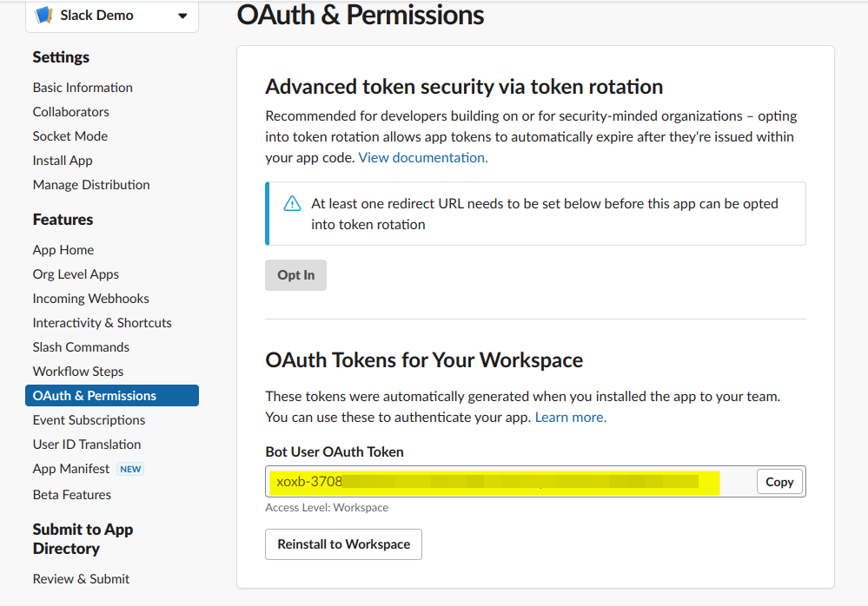Follow the Learn more link
868x606 pixels.
571,418
